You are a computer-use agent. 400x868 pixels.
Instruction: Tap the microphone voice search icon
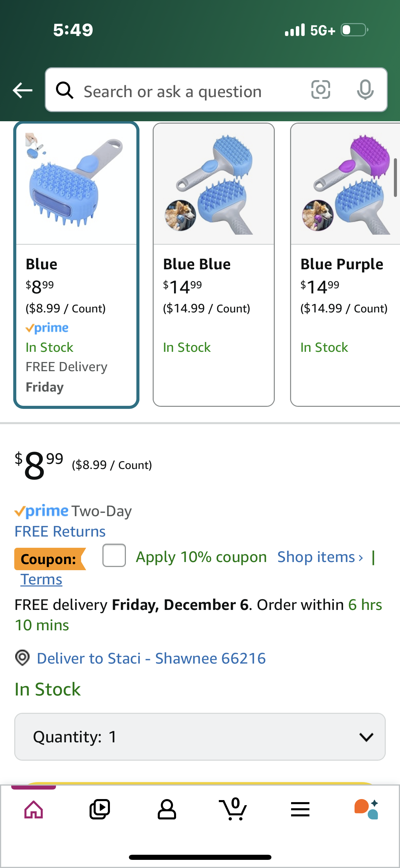pos(365,90)
